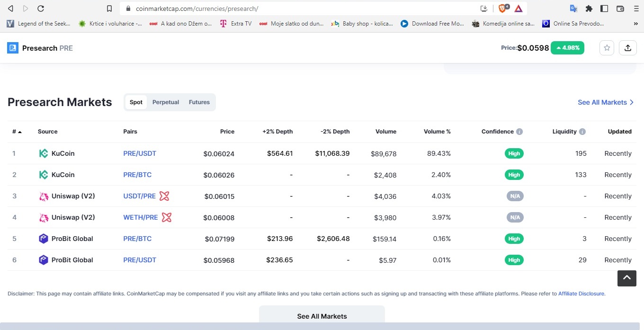Click the $0.07199 price cell

click(x=220, y=239)
